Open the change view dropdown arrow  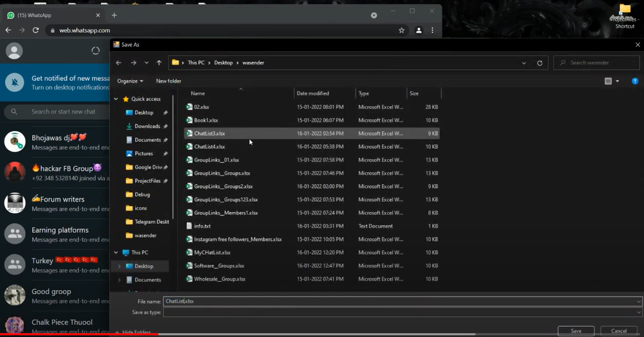click(x=617, y=81)
